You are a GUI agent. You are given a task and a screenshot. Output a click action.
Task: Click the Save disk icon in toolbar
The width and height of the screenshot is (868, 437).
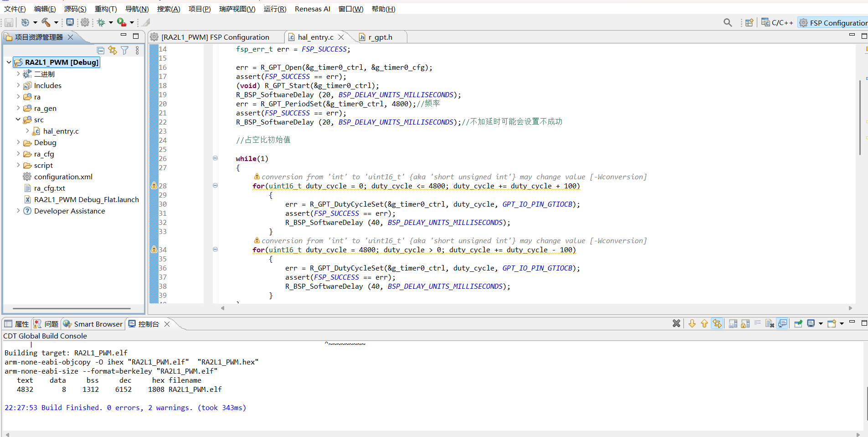point(9,22)
